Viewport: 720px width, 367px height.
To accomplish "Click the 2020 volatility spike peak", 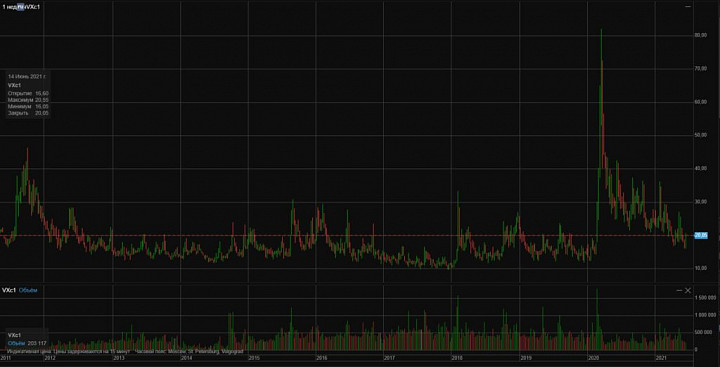I will pyautogui.click(x=601, y=30).
